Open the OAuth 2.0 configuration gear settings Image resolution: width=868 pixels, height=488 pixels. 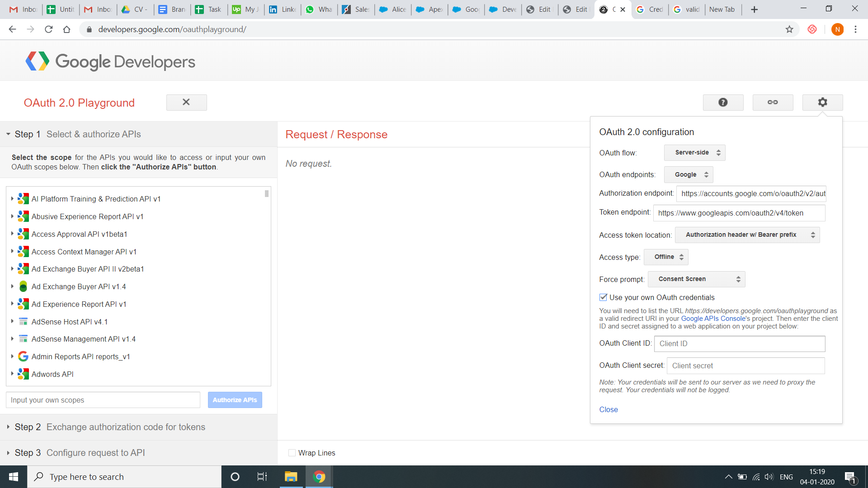(x=822, y=102)
